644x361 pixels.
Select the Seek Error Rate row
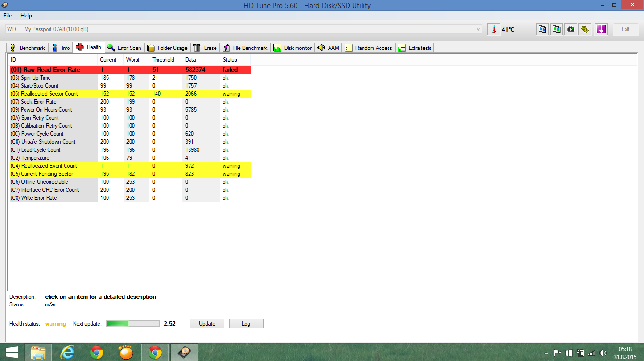click(131, 102)
